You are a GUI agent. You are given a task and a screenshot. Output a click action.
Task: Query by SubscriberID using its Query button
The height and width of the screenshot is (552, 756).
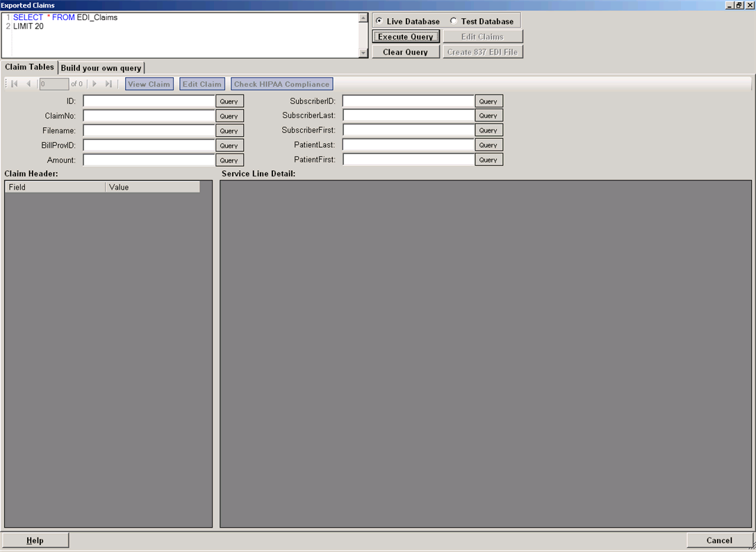488,101
